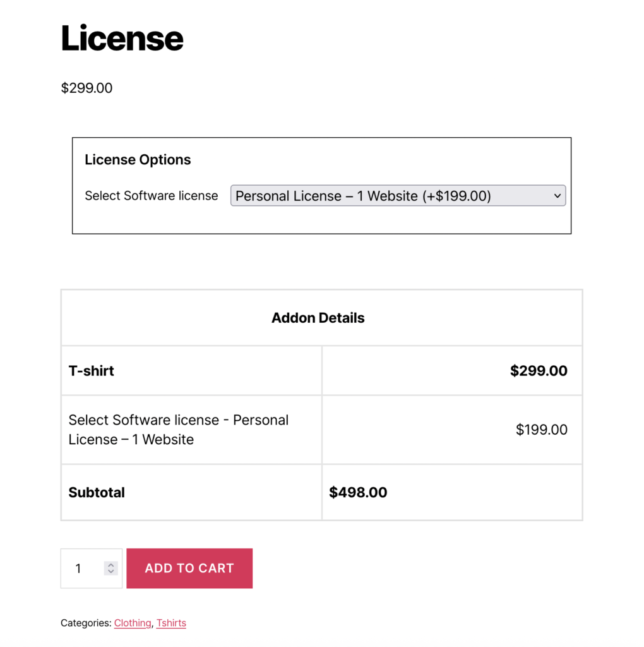This screenshot has width=644, height=647.
Task: Click the dropdown chevron arrow
Action: click(558, 196)
